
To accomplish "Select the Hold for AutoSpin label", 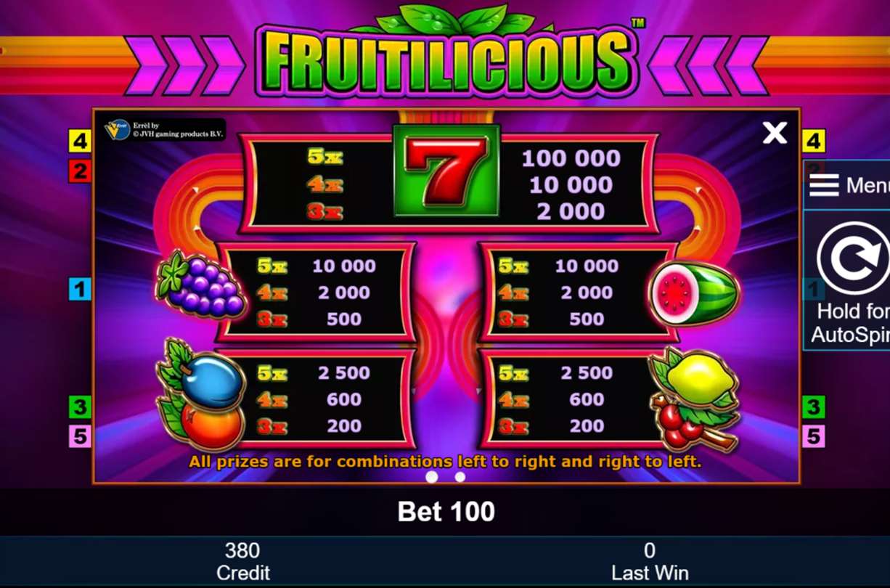I will 850,323.
